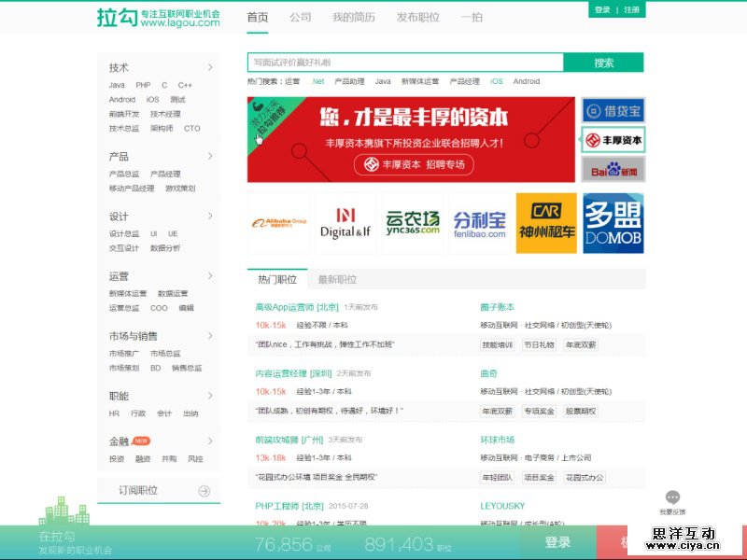Click the green 搜索 button
The image size is (747, 560).
coord(604,63)
